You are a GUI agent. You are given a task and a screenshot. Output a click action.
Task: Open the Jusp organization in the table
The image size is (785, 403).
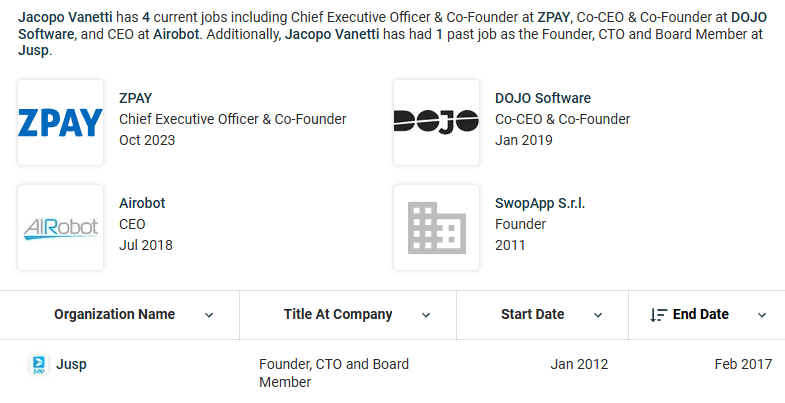pos(71,364)
